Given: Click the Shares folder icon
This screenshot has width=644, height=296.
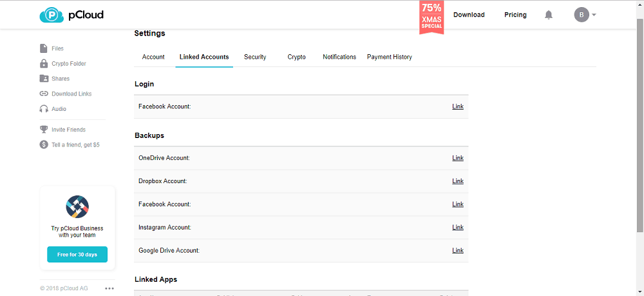Looking at the screenshot, I should pyautogui.click(x=44, y=79).
